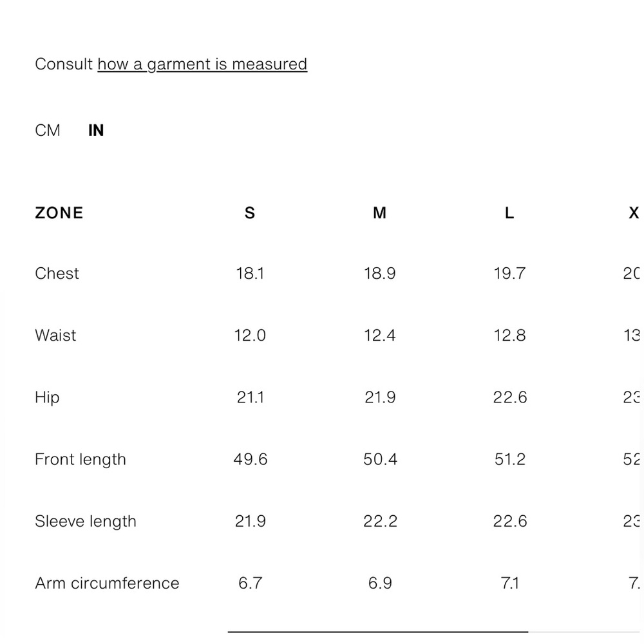Viewport: 644px width, 644px height.
Task: Click the Sleeve length row label
Action: (x=86, y=522)
